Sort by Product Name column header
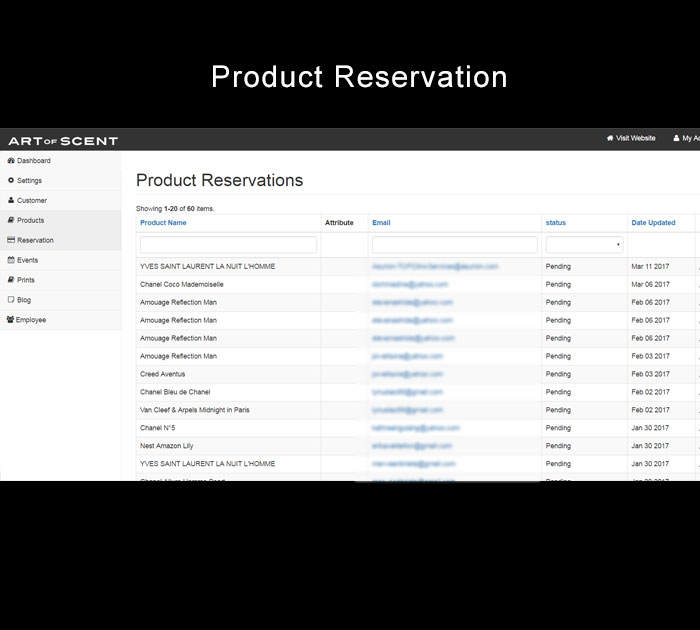The width and height of the screenshot is (700, 630). 163,222
